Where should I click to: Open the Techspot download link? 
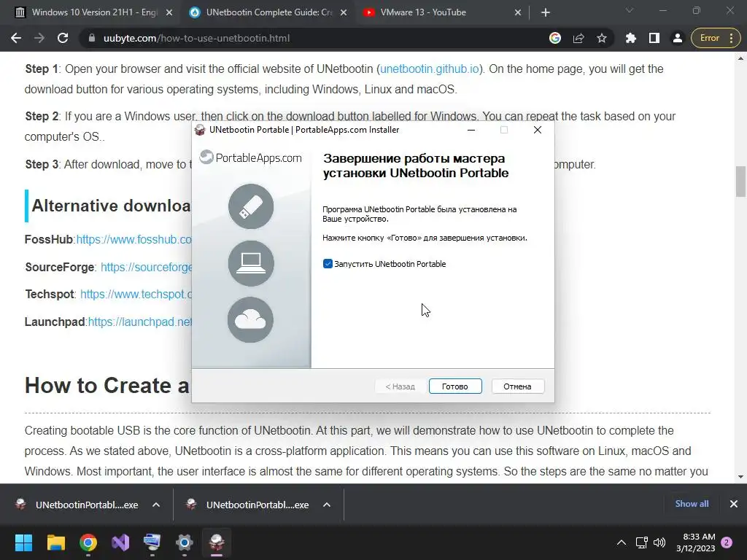pyautogui.click(x=136, y=295)
